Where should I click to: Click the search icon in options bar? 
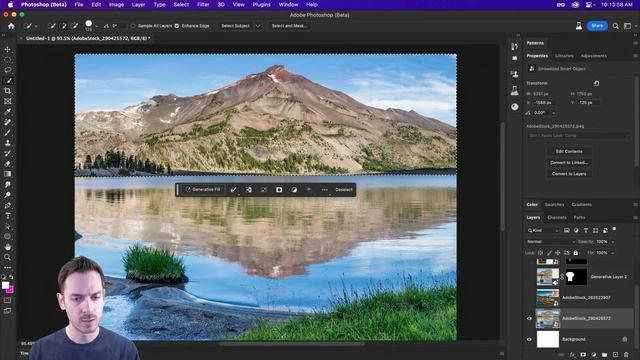point(616,26)
